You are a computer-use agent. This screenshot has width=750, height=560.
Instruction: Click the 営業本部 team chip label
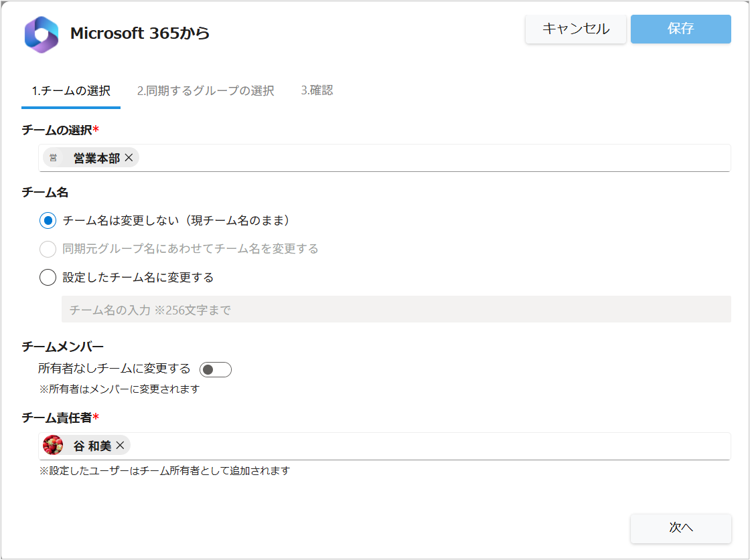coord(96,159)
